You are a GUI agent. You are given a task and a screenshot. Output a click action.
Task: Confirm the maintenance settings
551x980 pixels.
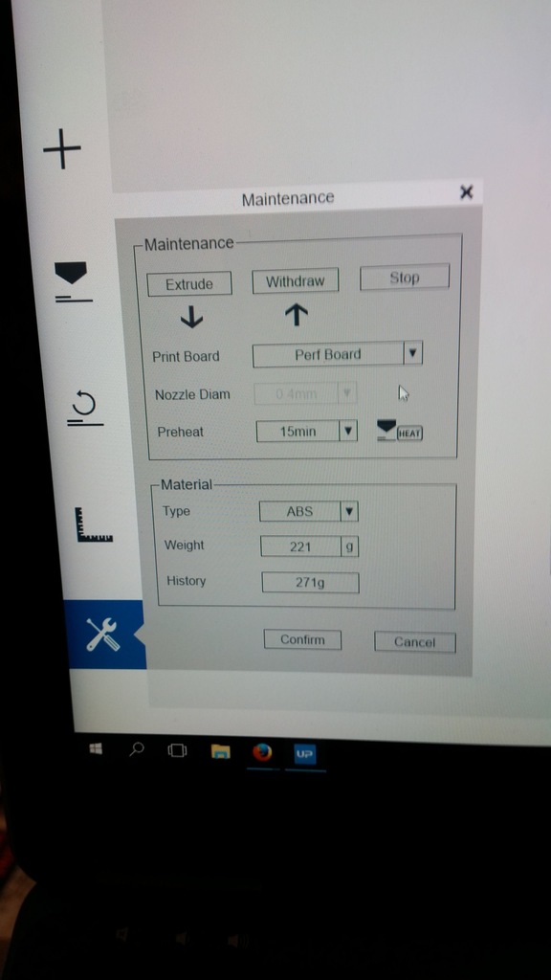point(302,639)
